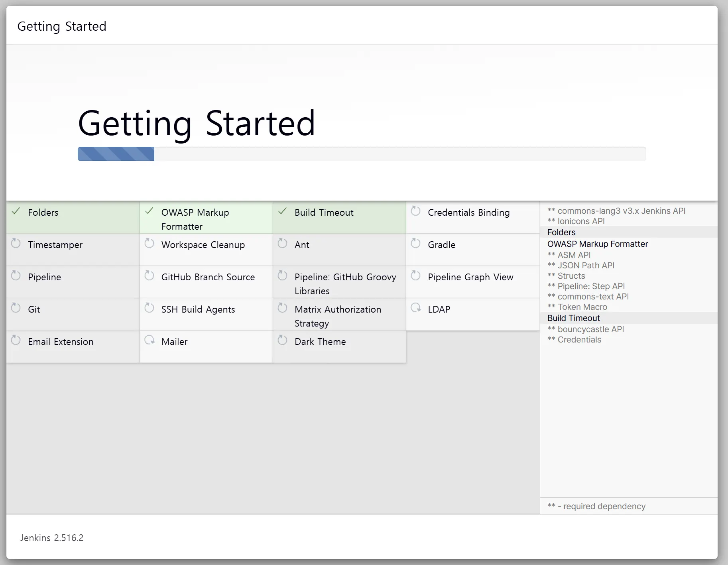The image size is (728, 565).
Task: Select the Credentials Binding plugin cell
Action: pos(473,217)
